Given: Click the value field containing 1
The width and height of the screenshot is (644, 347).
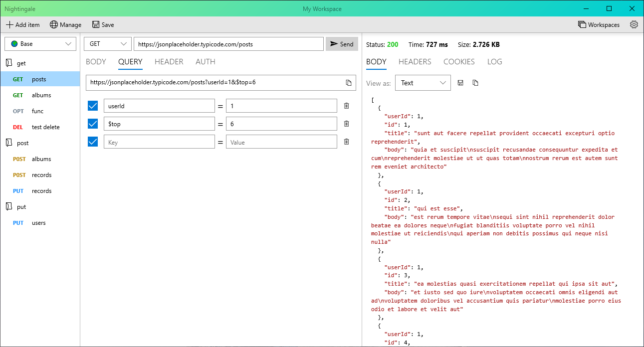Looking at the screenshot, I should (281, 106).
